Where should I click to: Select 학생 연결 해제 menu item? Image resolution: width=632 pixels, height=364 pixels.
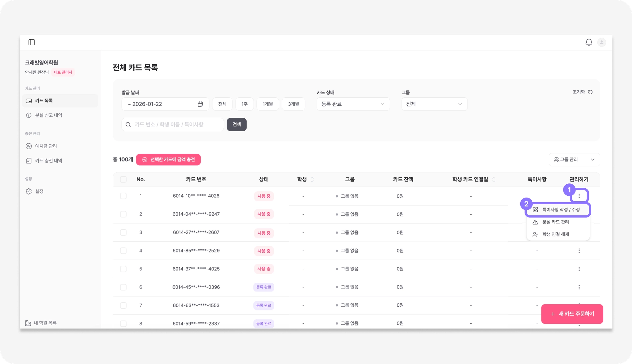(x=555, y=234)
